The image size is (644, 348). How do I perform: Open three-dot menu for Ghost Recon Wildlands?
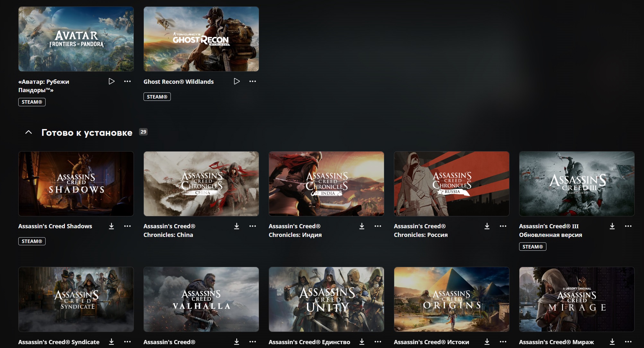(253, 82)
